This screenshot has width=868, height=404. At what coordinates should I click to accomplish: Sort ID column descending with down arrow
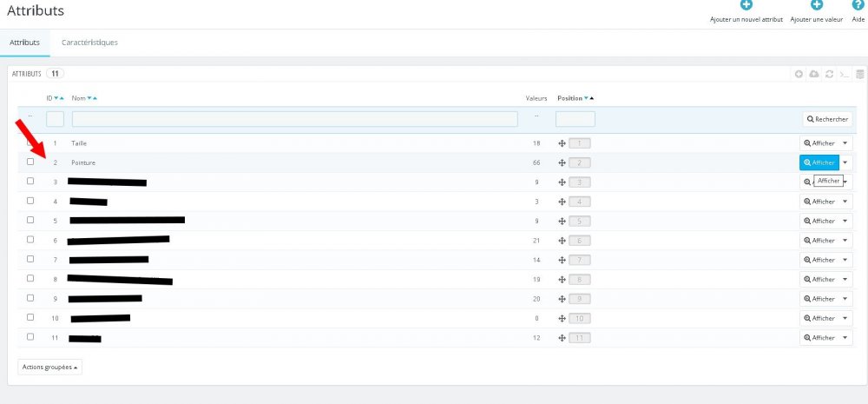pyautogui.click(x=56, y=98)
